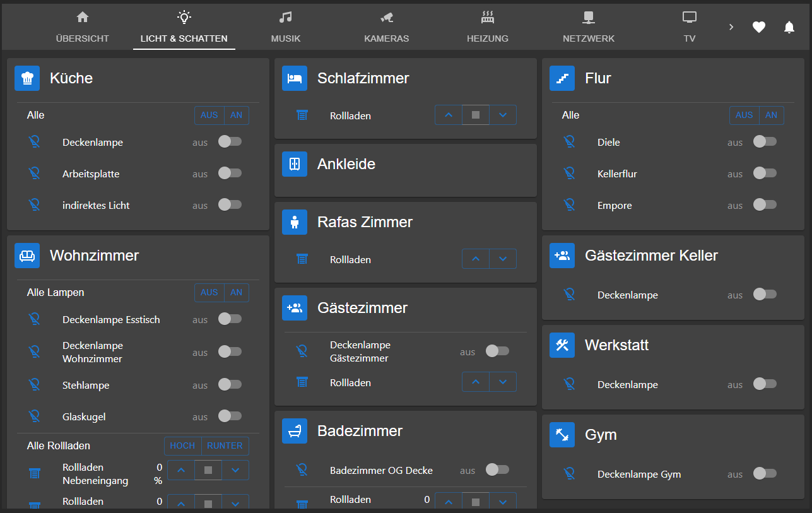Click the Schlafzimmer Rollladen shutter icon
The height and width of the screenshot is (513, 812).
tap(302, 115)
